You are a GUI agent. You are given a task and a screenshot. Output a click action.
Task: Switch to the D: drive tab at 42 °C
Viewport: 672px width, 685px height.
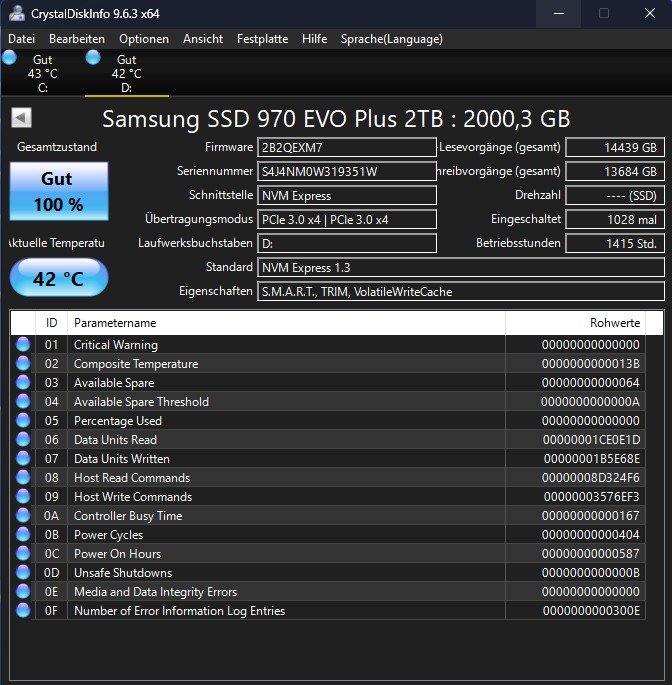point(127,73)
